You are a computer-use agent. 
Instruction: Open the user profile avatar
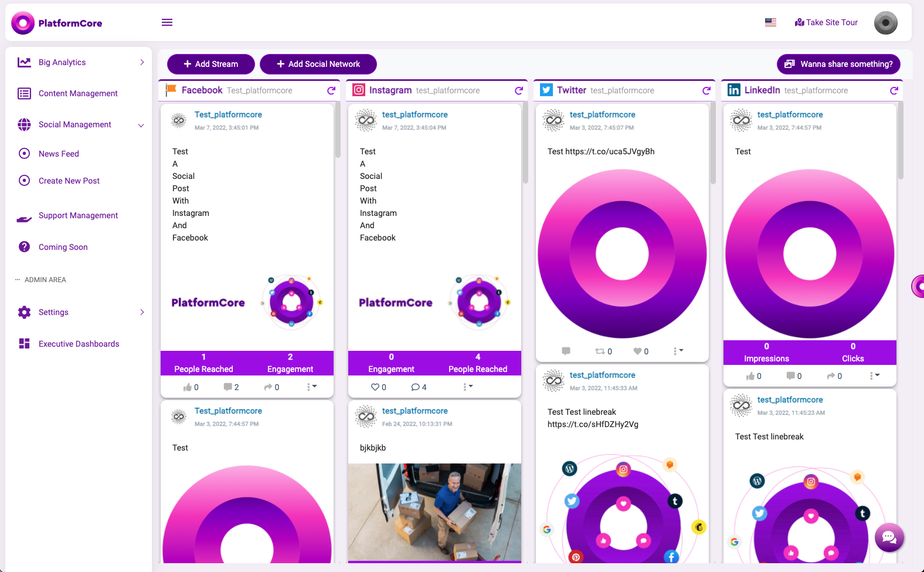point(885,23)
